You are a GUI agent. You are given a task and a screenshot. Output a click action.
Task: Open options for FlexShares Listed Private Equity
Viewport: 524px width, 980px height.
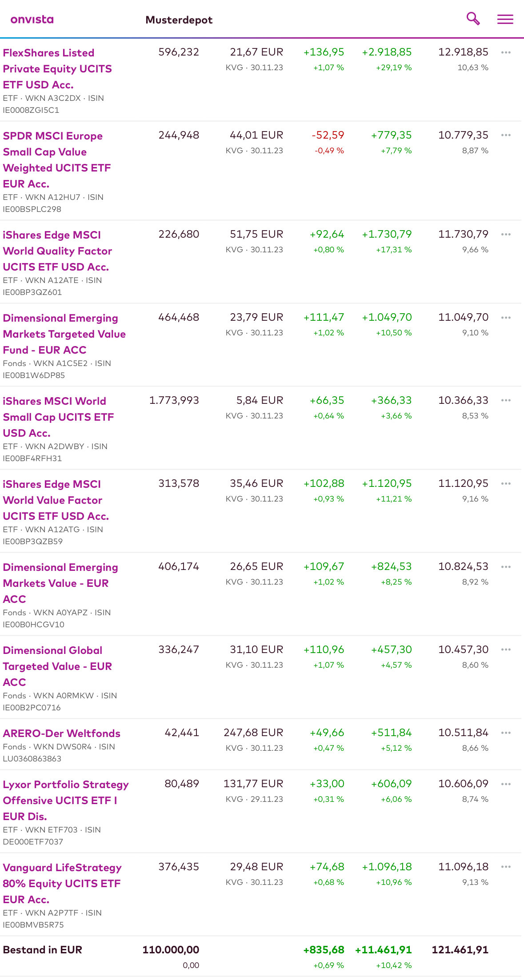tap(506, 52)
